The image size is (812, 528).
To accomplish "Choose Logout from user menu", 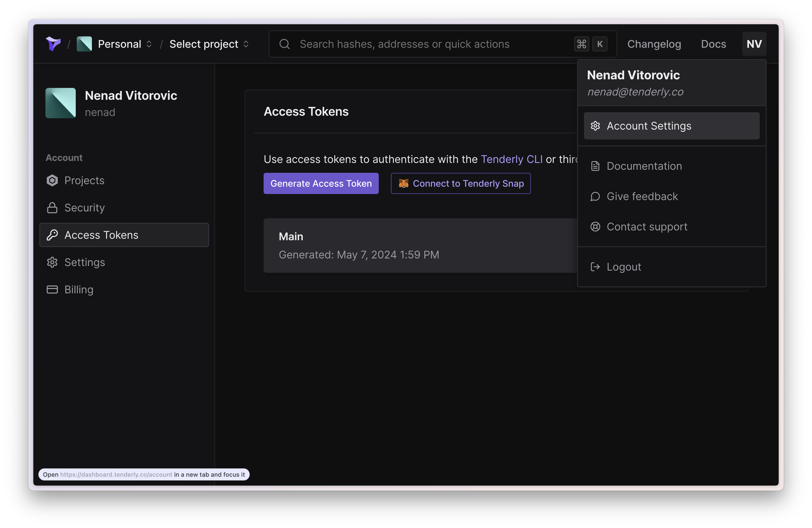I will (672, 267).
